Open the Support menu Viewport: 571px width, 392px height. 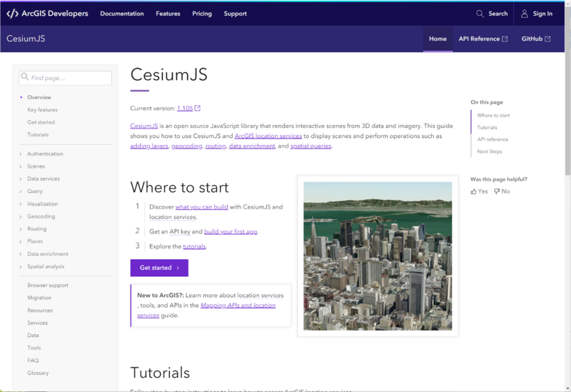click(236, 14)
